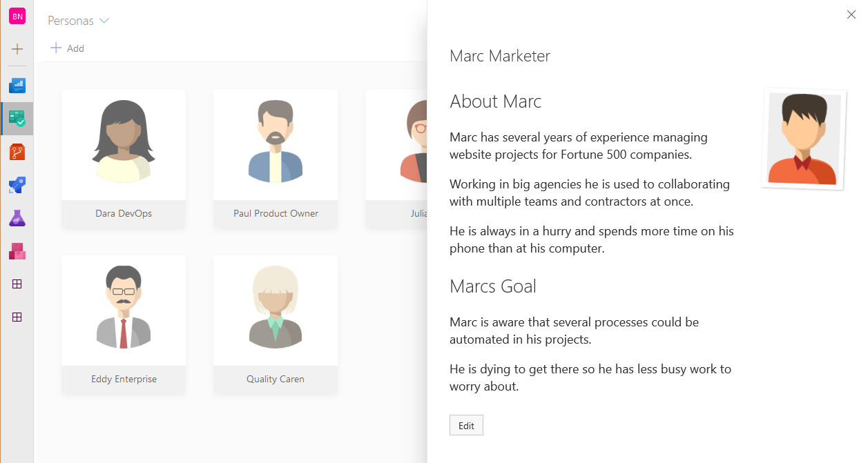Click the Dara DevOps name label
868x463 pixels.
pyautogui.click(x=124, y=214)
